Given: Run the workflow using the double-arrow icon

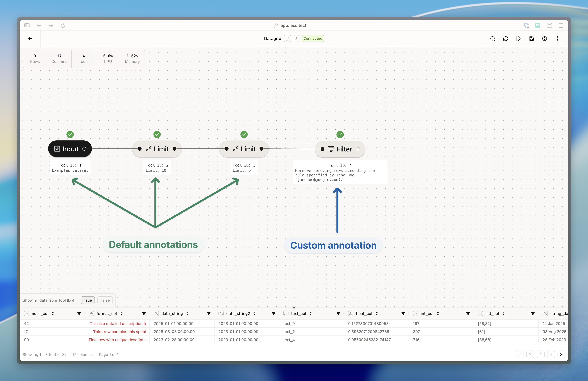Looking at the screenshot, I should tap(519, 39).
